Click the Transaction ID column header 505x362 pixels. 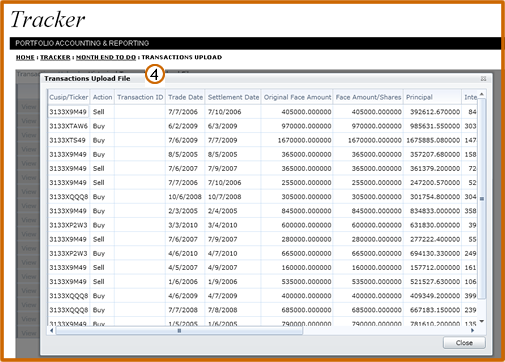(140, 97)
